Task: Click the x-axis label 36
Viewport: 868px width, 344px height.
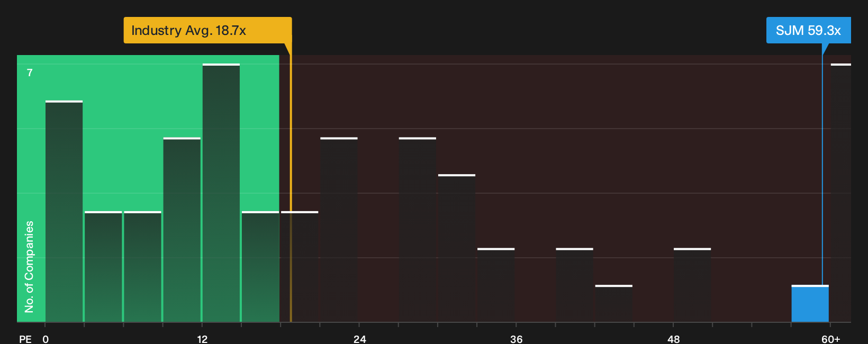Action: point(517,339)
